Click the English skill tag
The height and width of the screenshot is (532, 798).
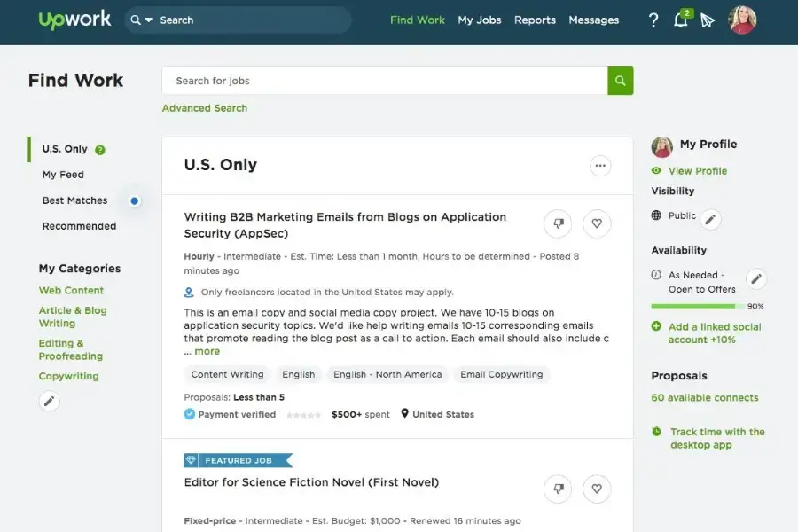299,374
